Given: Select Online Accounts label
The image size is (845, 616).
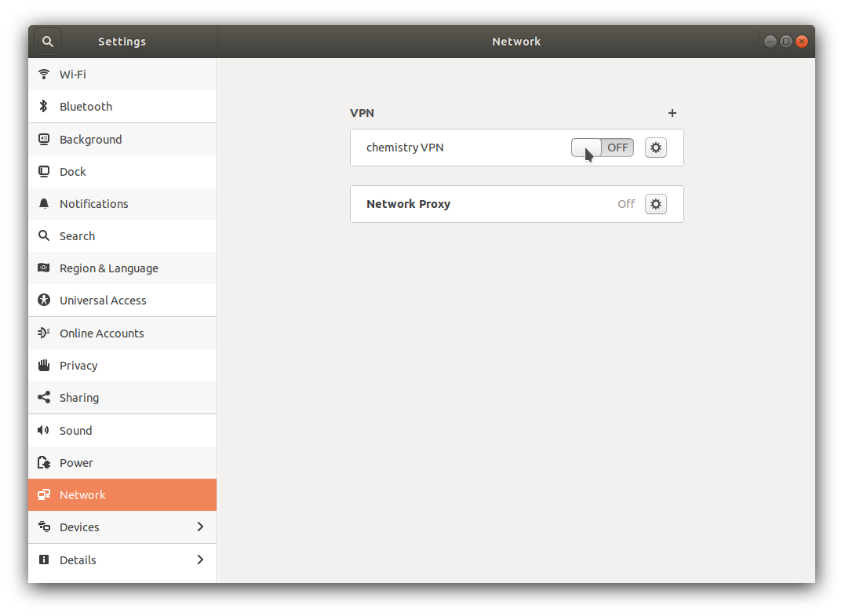Looking at the screenshot, I should pyautogui.click(x=102, y=333).
